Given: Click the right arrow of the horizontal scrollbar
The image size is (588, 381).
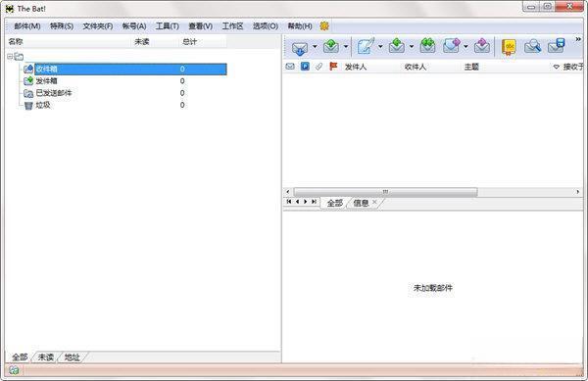Looking at the screenshot, I should [x=577, y=192].
